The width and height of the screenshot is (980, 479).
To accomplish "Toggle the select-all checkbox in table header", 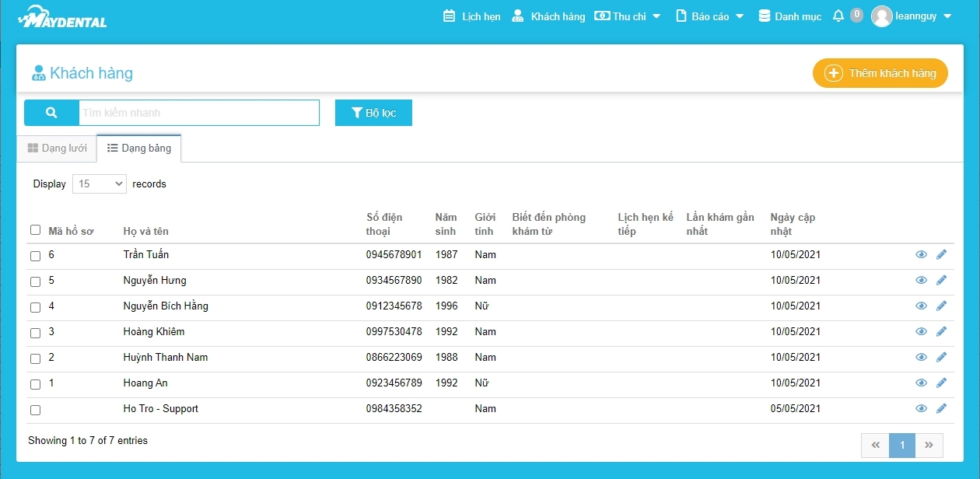I will pyautogui.click(x=35, y=230).
